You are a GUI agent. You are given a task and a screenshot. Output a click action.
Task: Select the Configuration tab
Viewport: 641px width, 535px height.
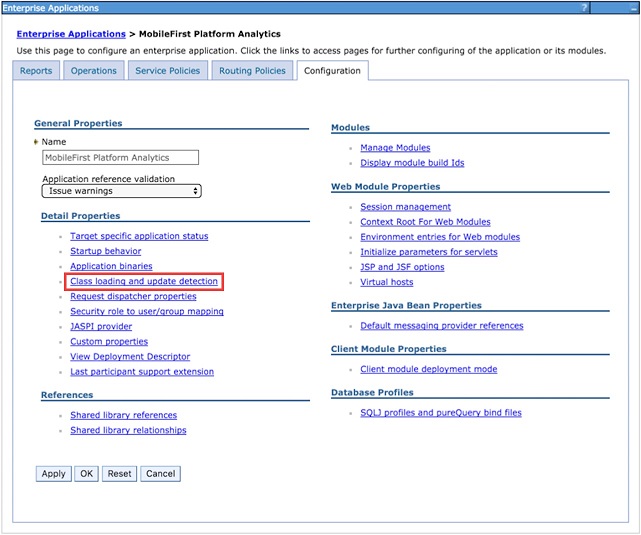point(332,71)
